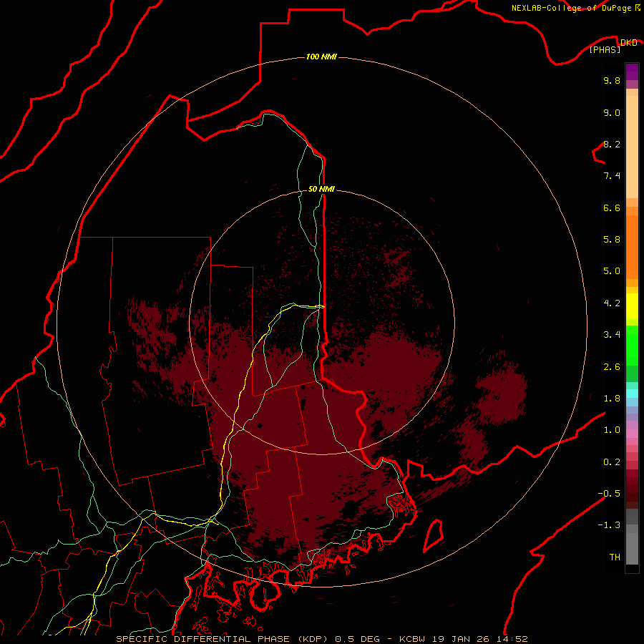Click the 2.6 scale value
This screenshot has width=644, height=644.
pos(612,367)
